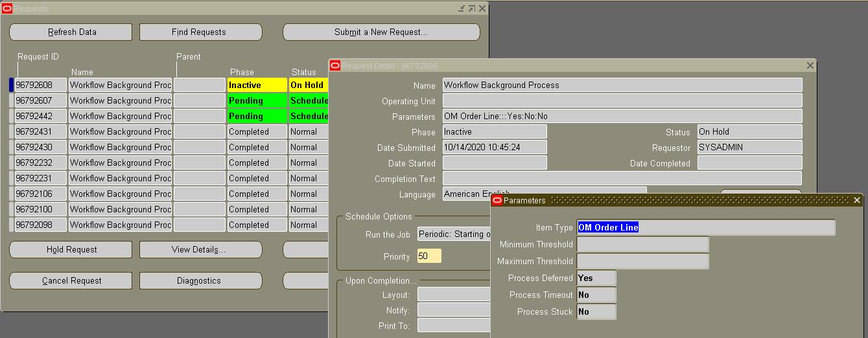Close the Parameters window
The image size is (868, 338).
pos(857,200)
